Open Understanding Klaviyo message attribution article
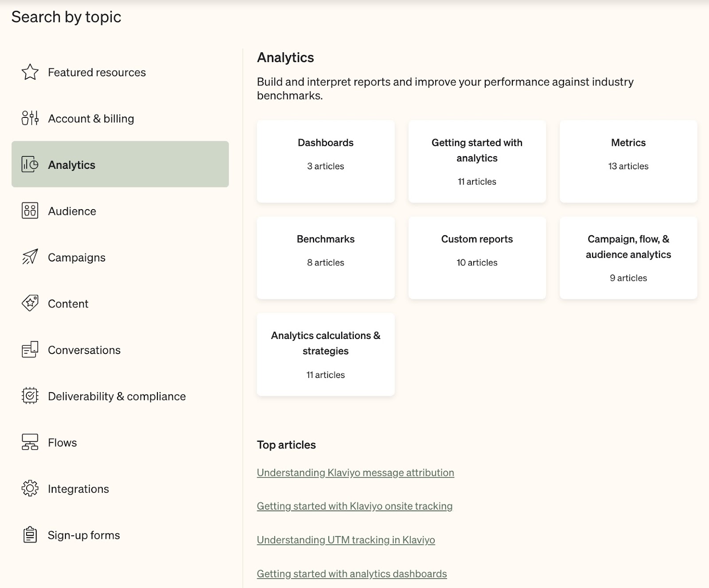 click(355, 473)
